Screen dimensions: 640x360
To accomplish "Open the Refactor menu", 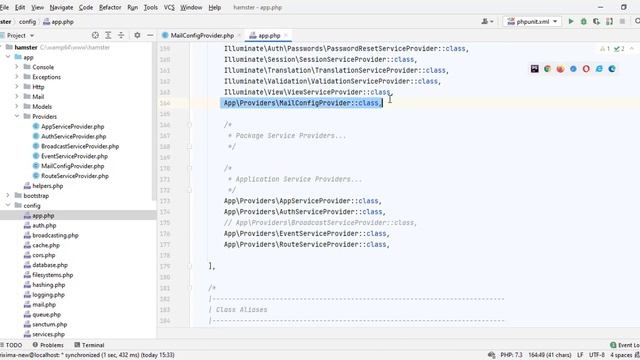I will (110, 7).
